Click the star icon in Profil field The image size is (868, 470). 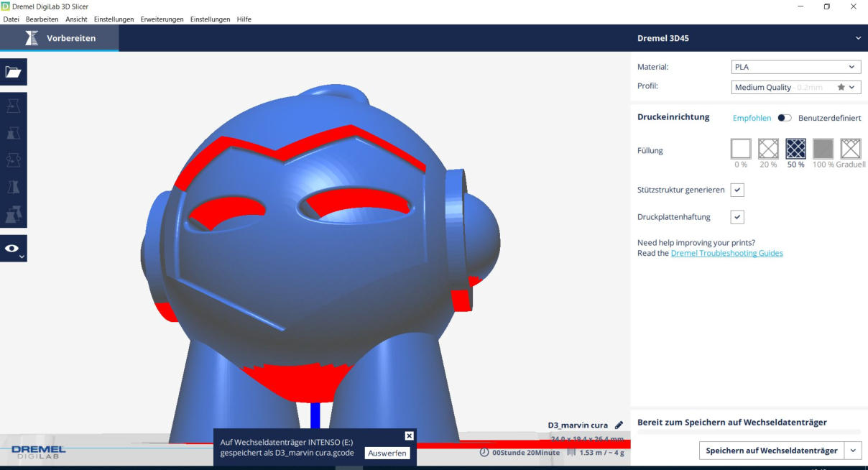[x=841, y=87]
